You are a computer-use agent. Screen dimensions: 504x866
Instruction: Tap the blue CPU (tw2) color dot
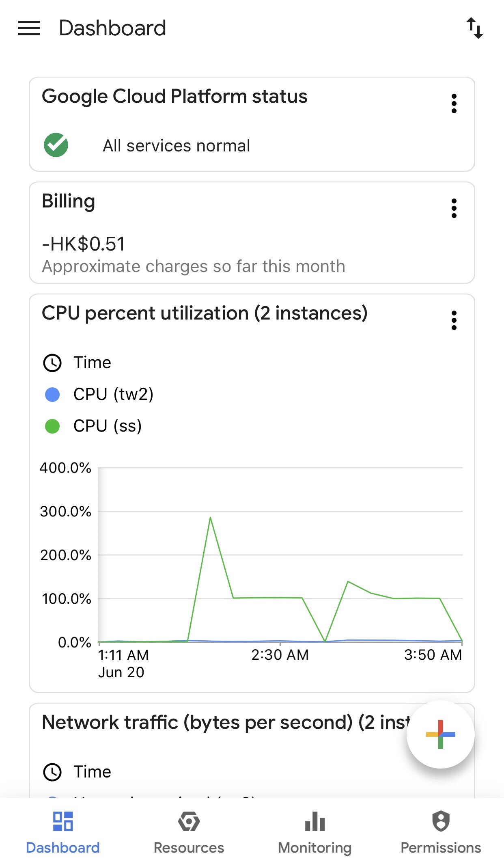tap(52, 394)
